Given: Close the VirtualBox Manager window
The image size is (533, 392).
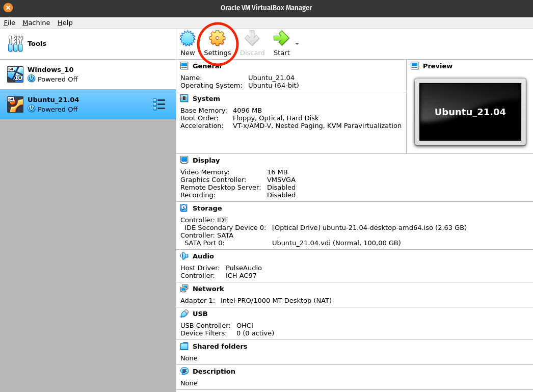Looking at the screenshot, I should click(x=8, y=8).
